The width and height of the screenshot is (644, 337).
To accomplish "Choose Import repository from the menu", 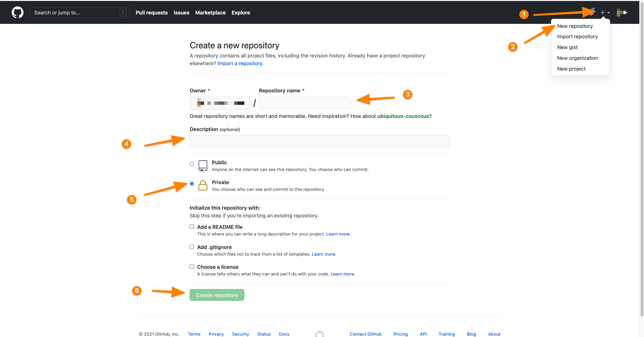I will coord(578,36).
